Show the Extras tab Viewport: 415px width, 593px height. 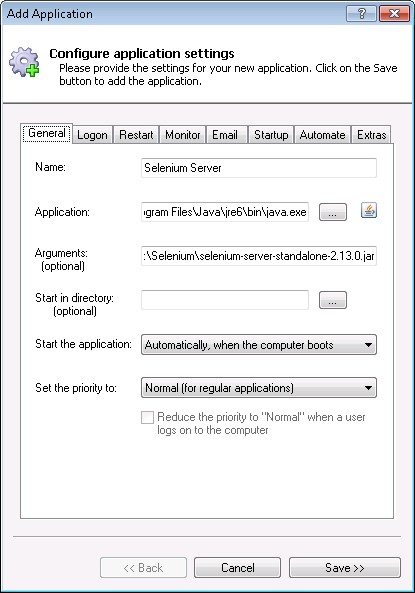pos(371,135)
